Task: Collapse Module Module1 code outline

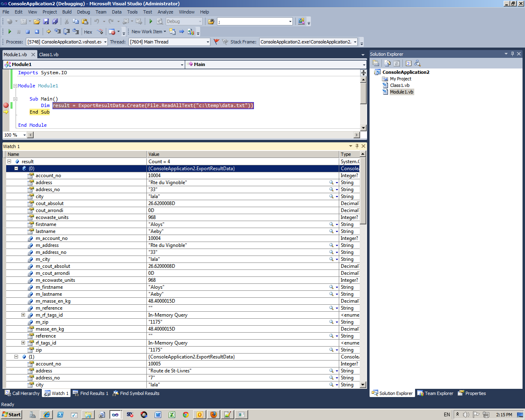Action: click(x=15, y=86)
